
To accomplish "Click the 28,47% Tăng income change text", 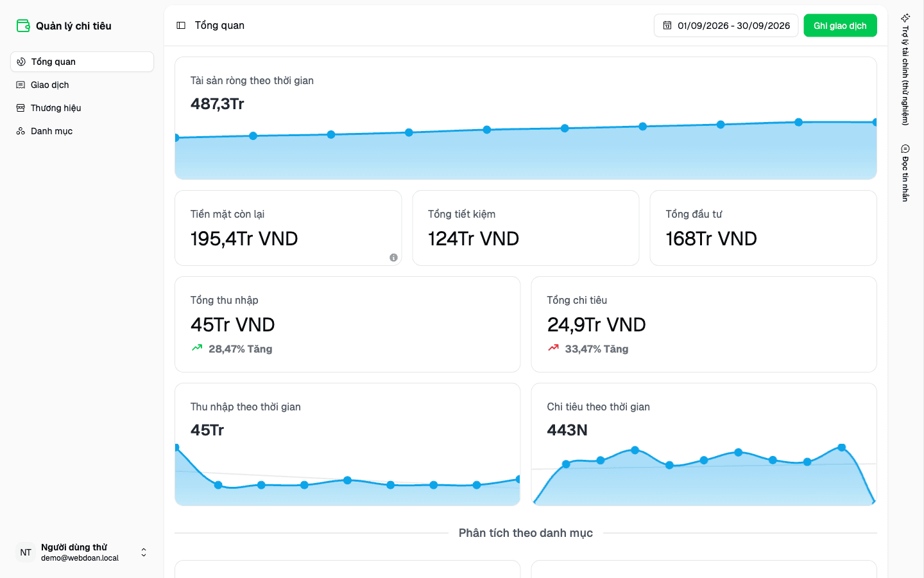I will point(241,349).
